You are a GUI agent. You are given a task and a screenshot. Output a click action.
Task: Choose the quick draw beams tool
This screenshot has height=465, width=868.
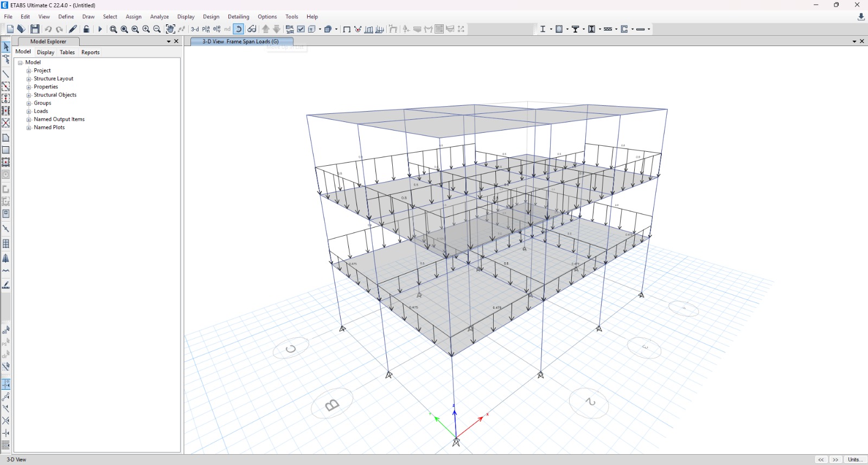(x=6, y=87)
